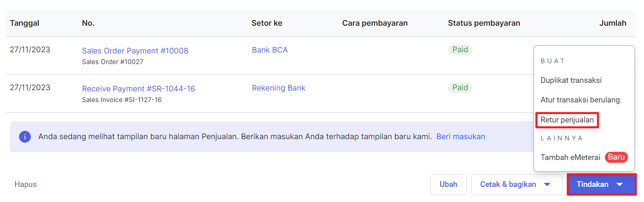Open the Bank BCA account link

(x=270, y=50)
